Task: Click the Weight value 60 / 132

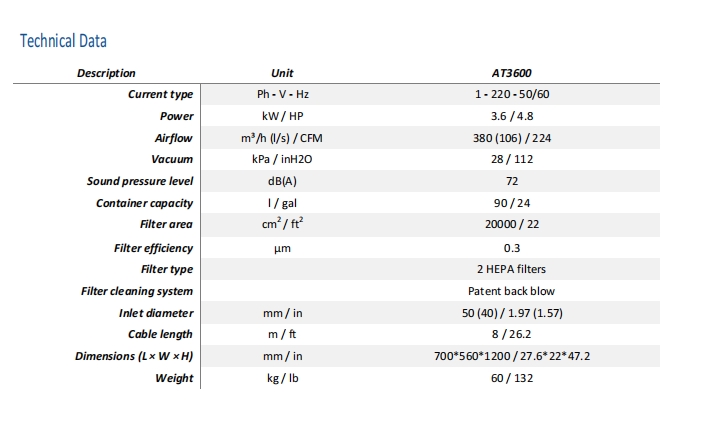Action: 512,378
